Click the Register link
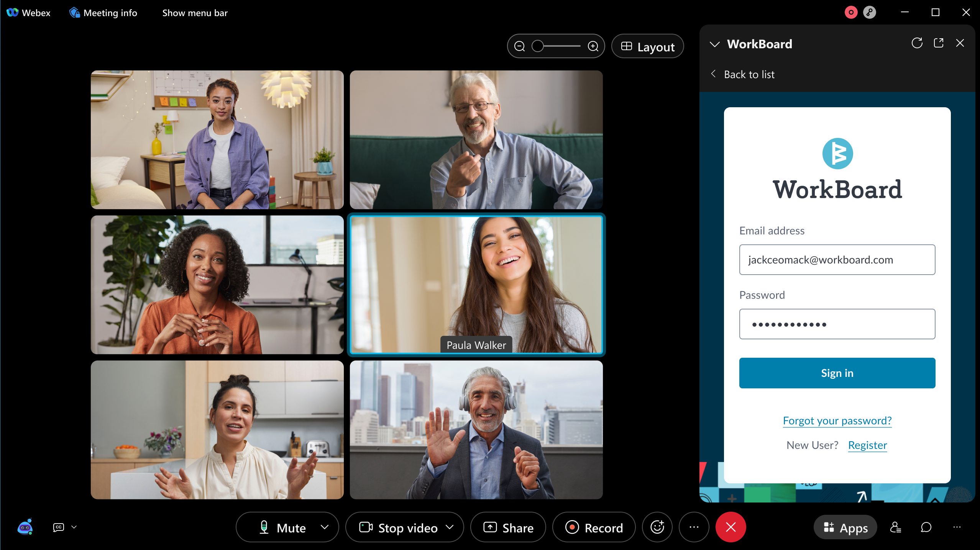Image resolution: width=980 pixels, height=550 pixels. coord(867,445)
